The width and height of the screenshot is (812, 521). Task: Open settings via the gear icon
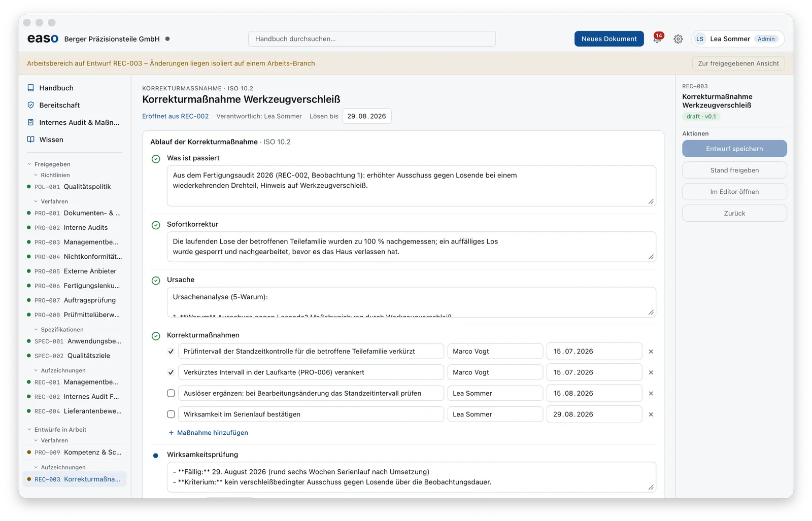point(678,39)
